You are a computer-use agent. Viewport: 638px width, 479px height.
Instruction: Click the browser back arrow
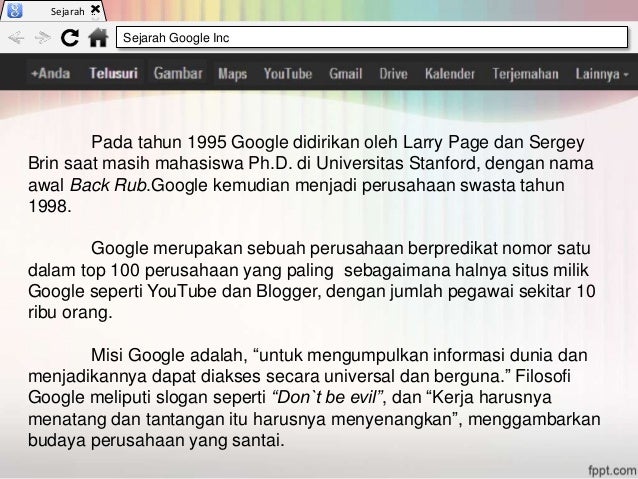tap(16, 38)
